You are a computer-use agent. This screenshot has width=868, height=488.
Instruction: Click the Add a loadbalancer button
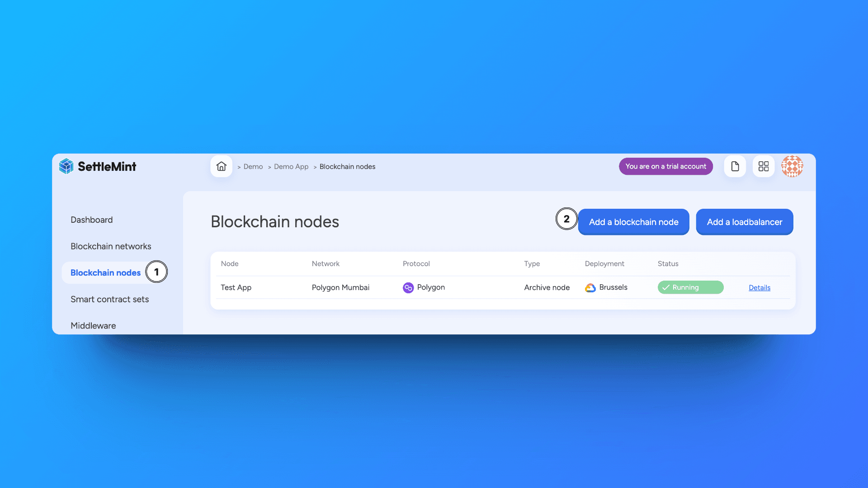coord(745,222)
